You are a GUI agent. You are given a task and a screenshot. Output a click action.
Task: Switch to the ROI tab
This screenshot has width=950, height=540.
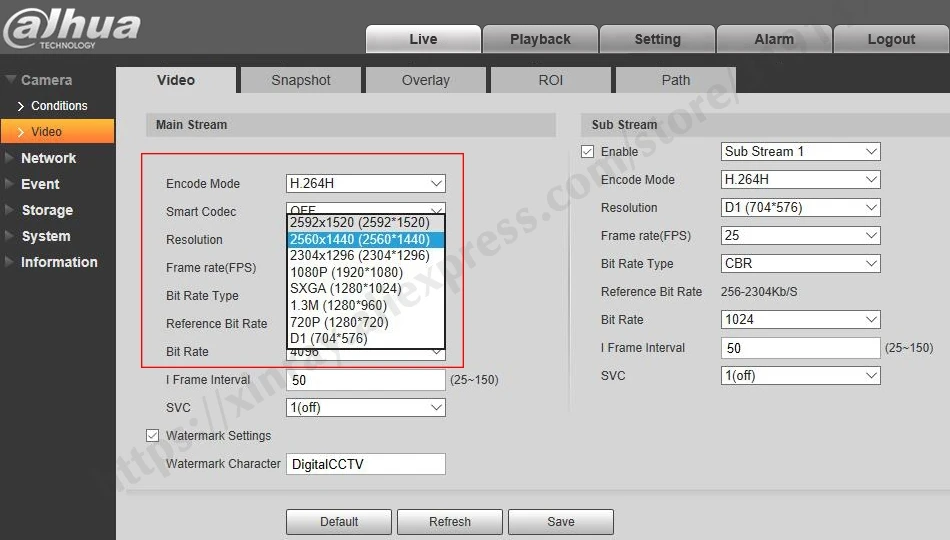tap(550, 80)
